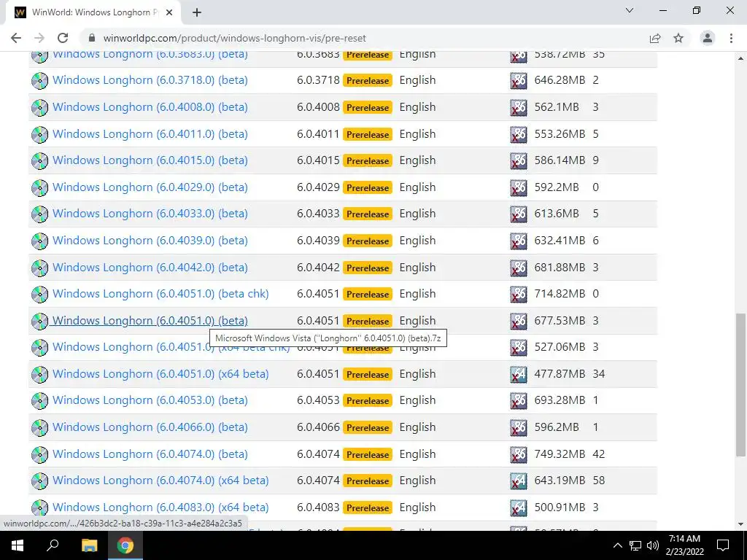Click disc icon for Longhorn 6.0.4042.0
The image size is (747, 560).
[x=39, y=268]
